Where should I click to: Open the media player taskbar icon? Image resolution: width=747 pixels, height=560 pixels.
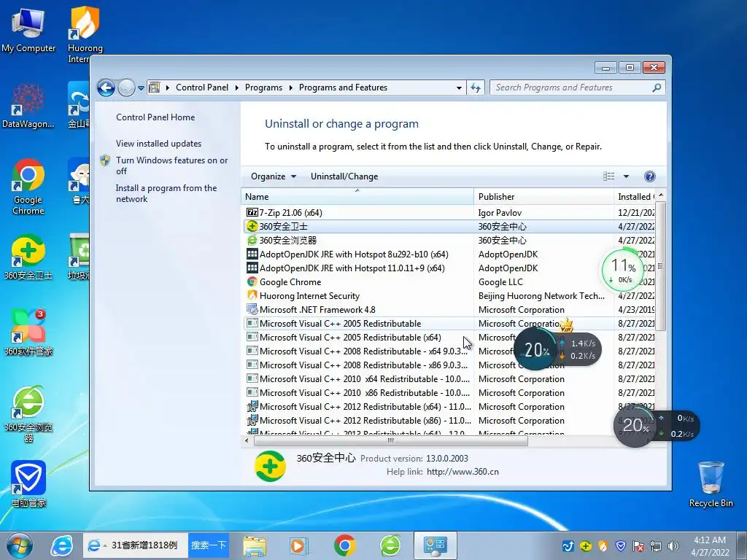coord(298,545)
